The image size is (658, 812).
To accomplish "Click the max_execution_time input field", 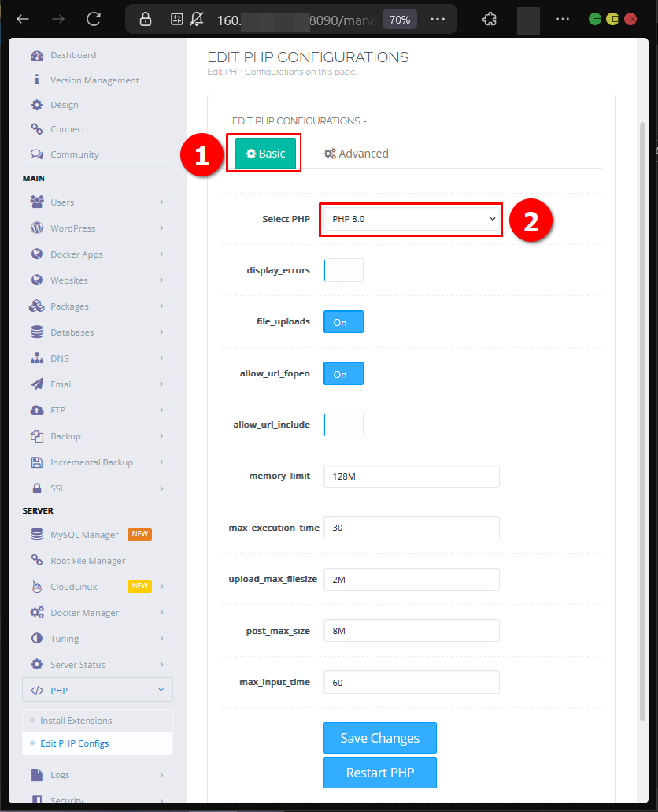I will pyautogui.click(x=412, y=528).
